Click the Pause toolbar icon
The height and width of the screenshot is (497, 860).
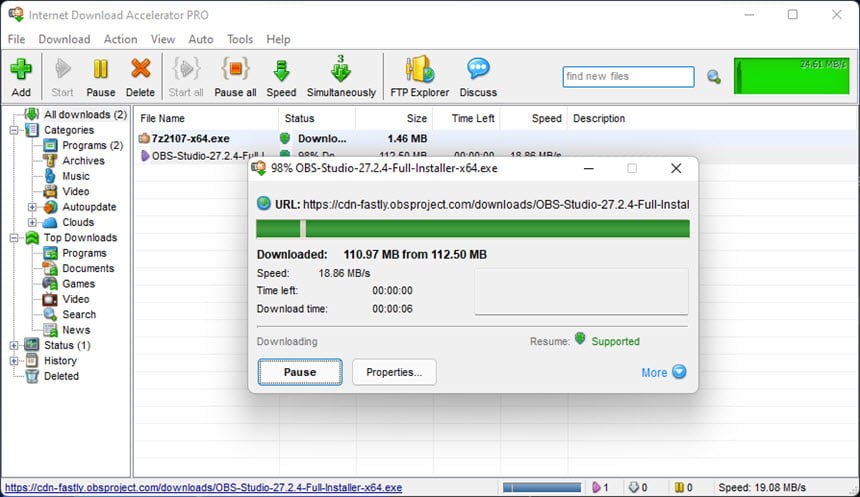(101, 77)
